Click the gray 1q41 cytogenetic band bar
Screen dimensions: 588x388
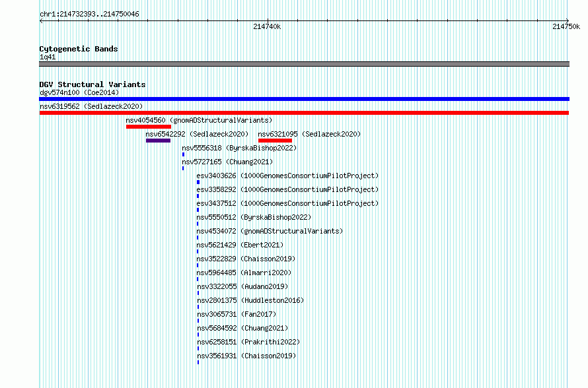point(304,64)
